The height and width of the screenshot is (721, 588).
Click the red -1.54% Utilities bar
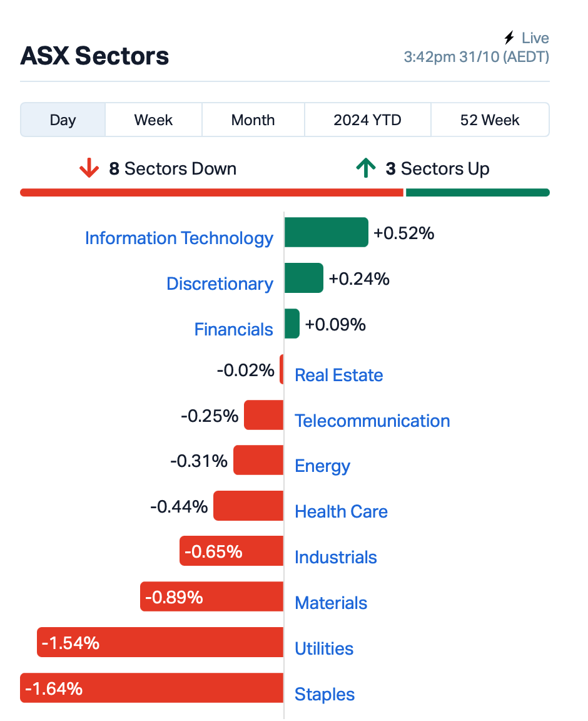tap(160, 642)
